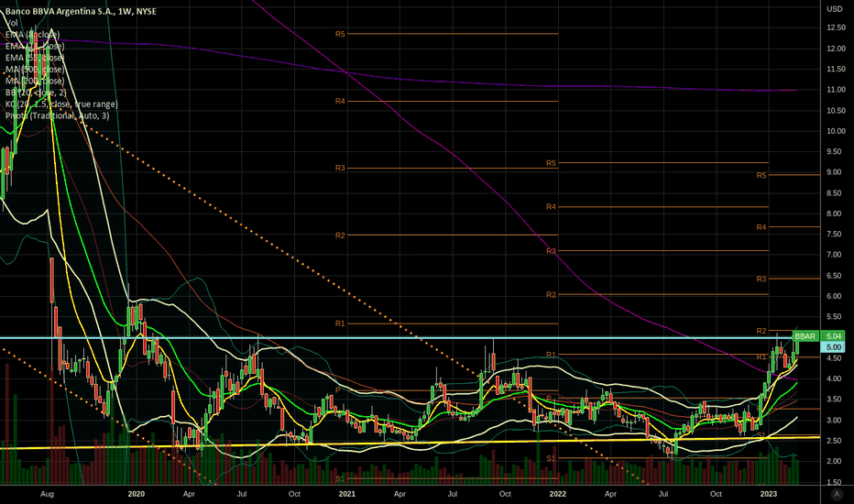854x504 pixels.
Task: Click the 3.00 price axis label
Action: tap(835, 420)
